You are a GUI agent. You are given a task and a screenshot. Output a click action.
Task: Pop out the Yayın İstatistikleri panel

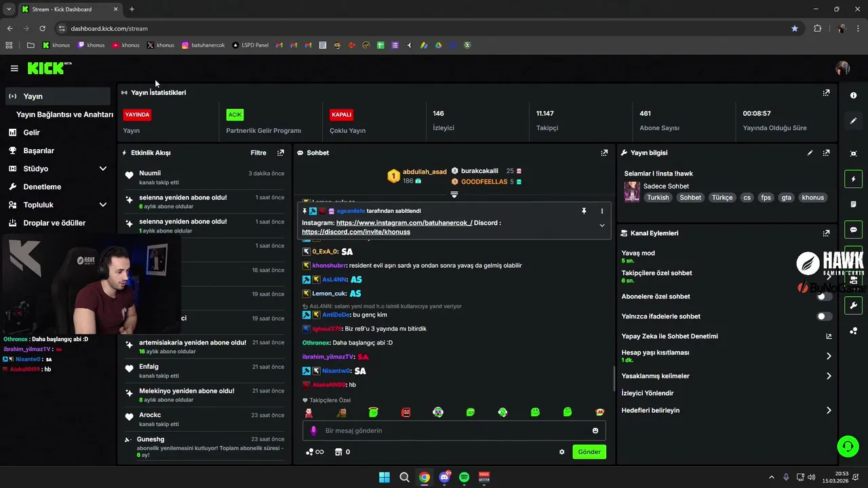point(826,93)
